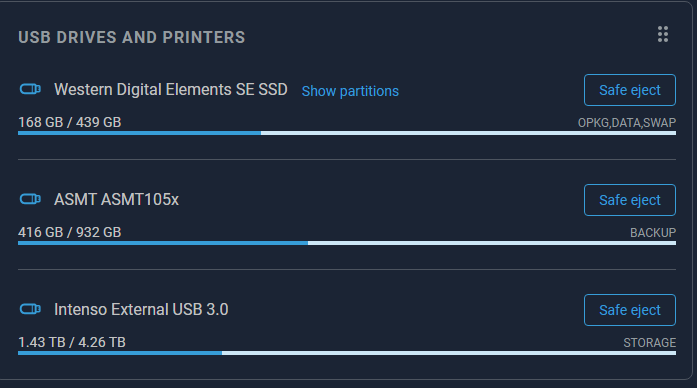Click the BACKUP partition label

653,233
